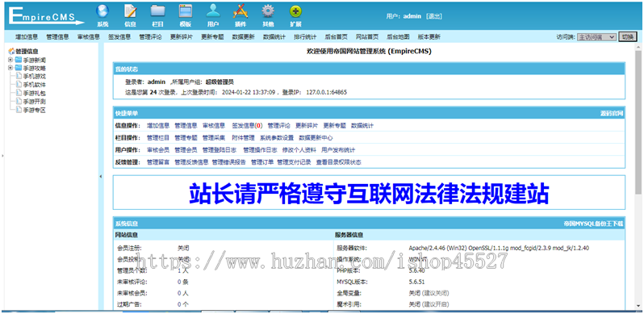Viewport: 644px width, 314px height.
Task: Select 更新专题 in the top menu bar
Action: point(212,37)
